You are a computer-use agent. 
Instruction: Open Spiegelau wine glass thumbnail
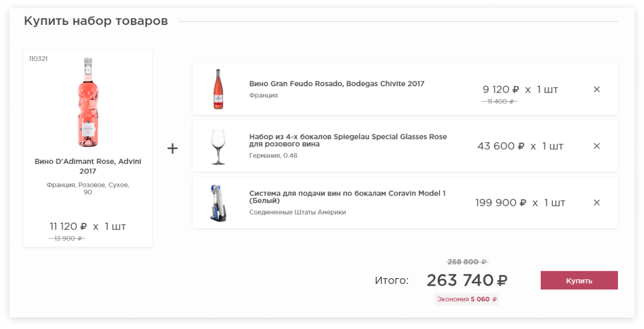click(x=218, y=146)
